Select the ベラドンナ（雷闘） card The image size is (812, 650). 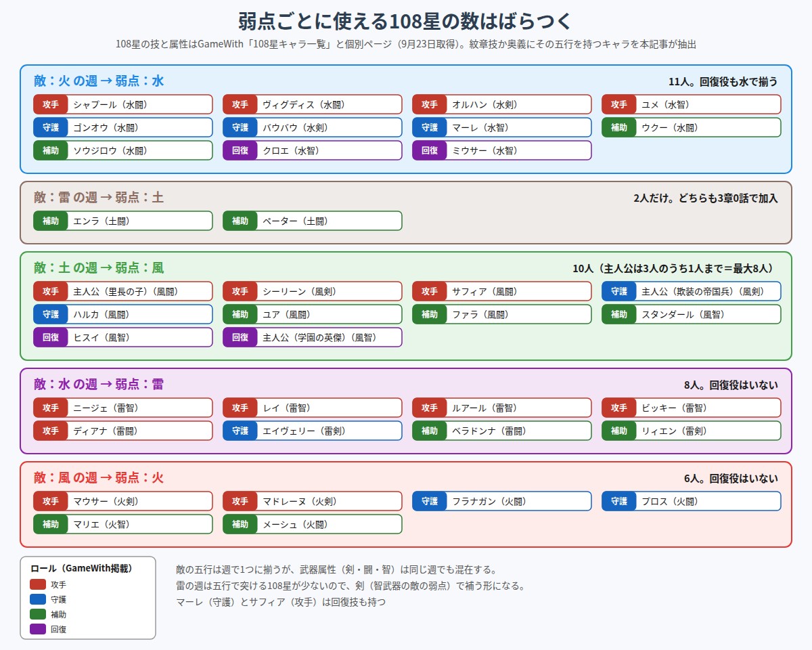pos(502,431)
